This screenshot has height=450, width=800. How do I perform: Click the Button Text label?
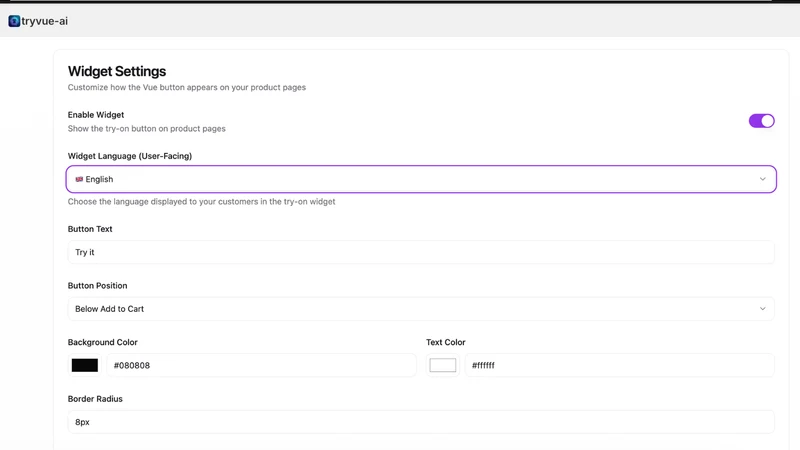pyautogui.click(x=90, y=229)
